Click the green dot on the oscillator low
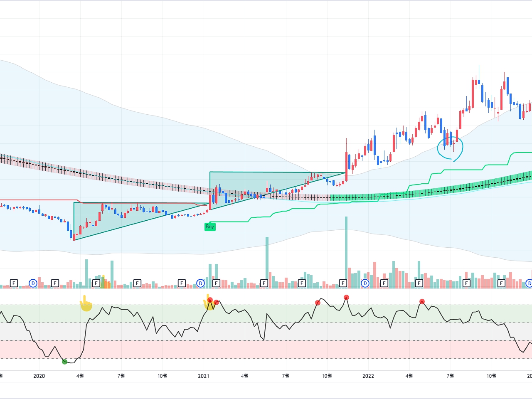The width and height of the screenshot is (532, 399). click(x=64, y=362)
